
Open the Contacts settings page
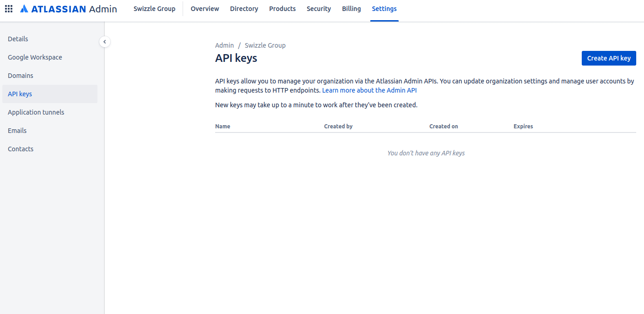20,149
